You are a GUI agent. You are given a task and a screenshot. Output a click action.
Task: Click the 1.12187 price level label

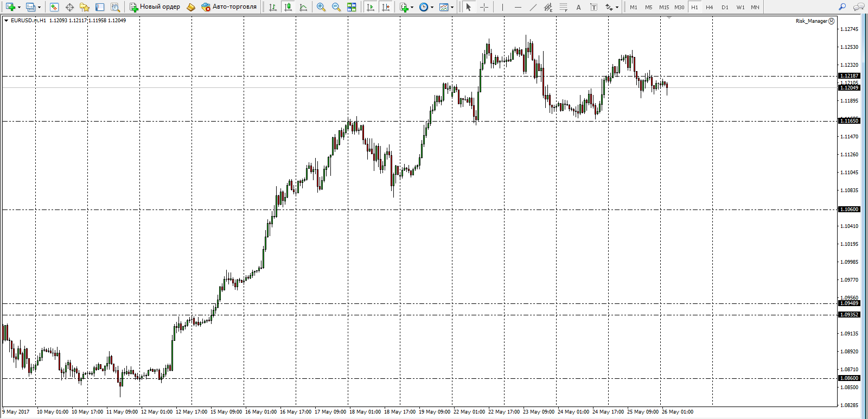849,76
